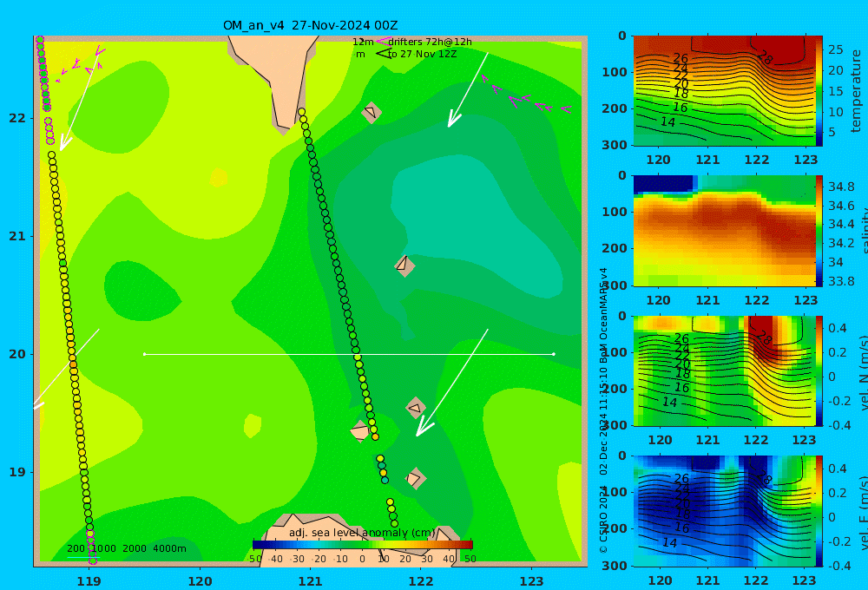868x590 pixels.
Task: Click the '300' depth tick of the salinity panel
Action: point(615,285)
